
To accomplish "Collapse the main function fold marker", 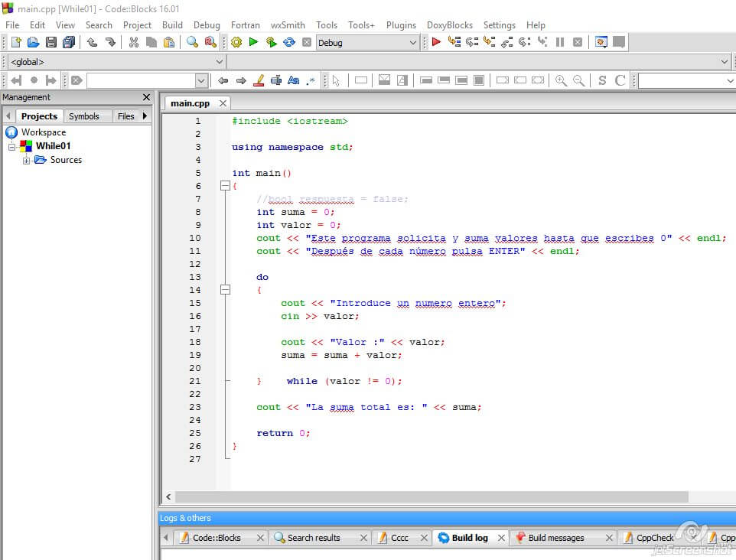I will [225, 186].
